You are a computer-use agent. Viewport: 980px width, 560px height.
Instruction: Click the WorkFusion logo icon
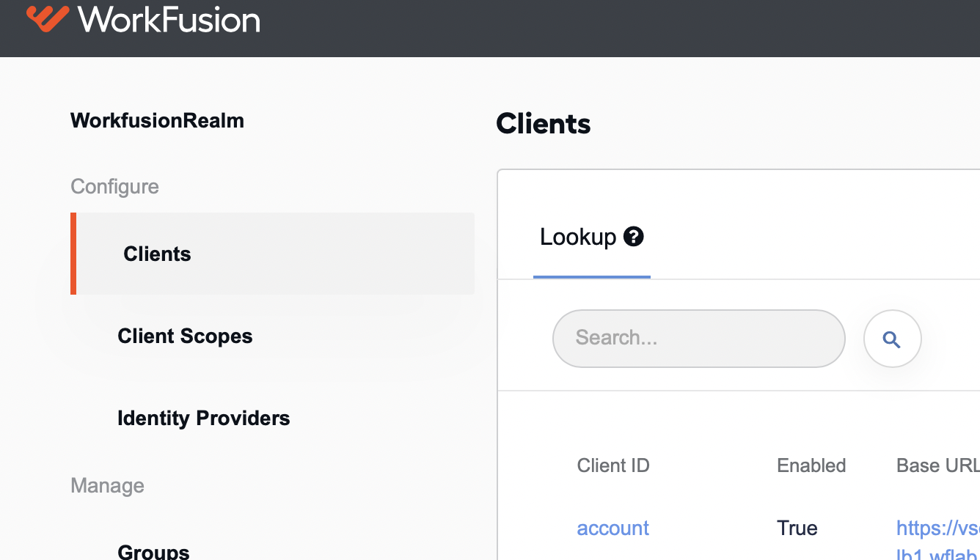pos(48,18)
